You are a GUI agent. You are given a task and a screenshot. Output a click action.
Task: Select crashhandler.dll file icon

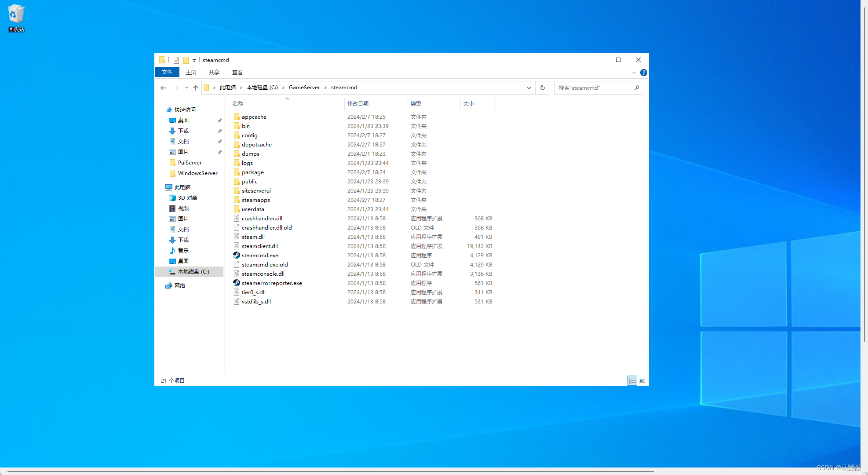237,218
